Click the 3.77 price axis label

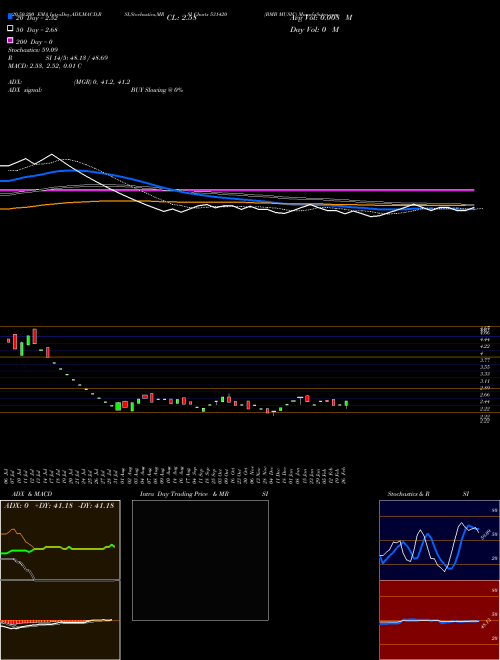click(485, 360)
